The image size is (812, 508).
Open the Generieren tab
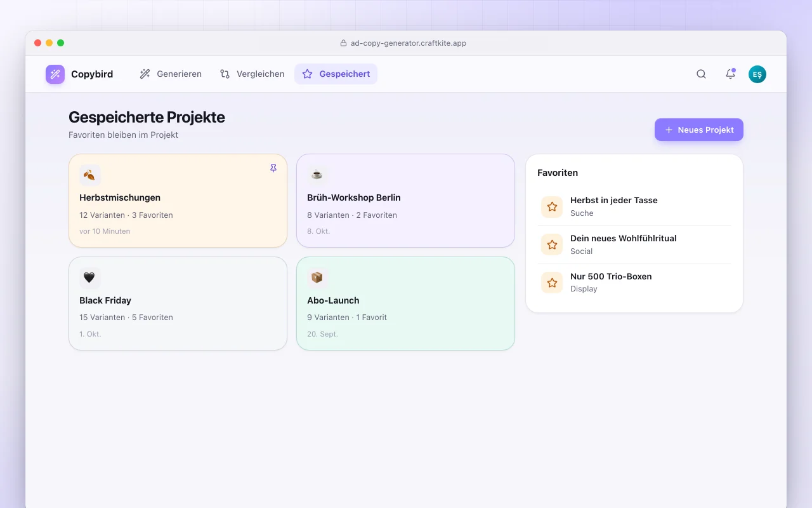(x=171, y=74)
